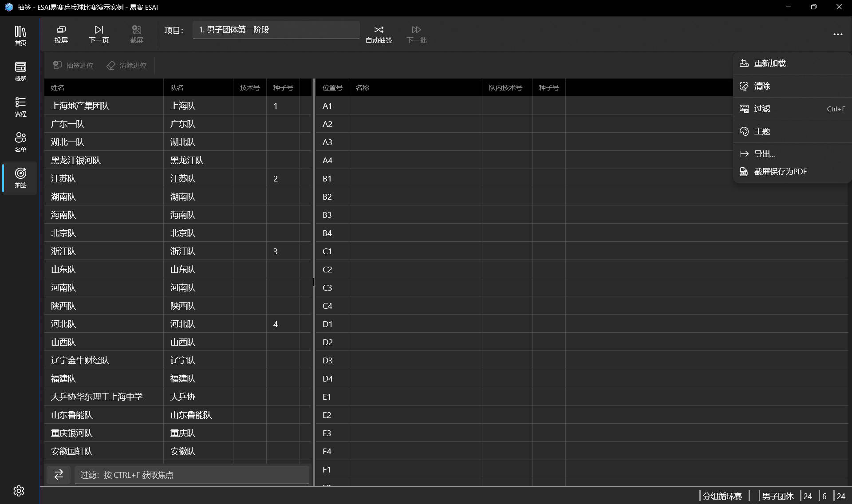
Task: Select the 黑龙江银河队 name cell
Action: click(x=104, y=160)
